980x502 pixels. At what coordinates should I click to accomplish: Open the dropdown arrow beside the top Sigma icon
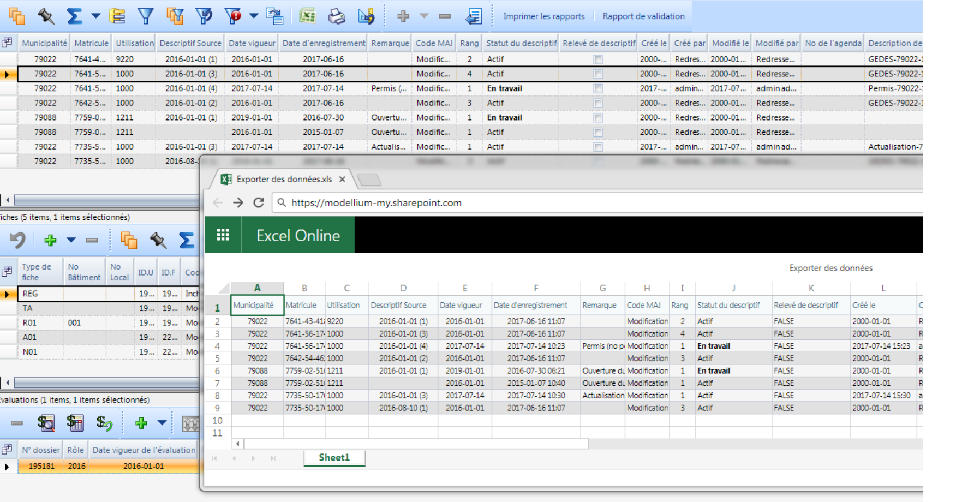[95, 16]
